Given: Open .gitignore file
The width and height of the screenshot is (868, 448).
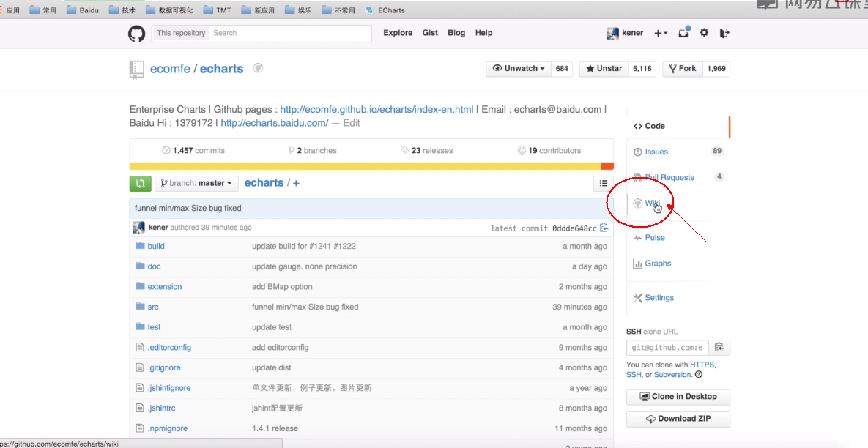Looking at the screenshot, I should click(164, 367).
